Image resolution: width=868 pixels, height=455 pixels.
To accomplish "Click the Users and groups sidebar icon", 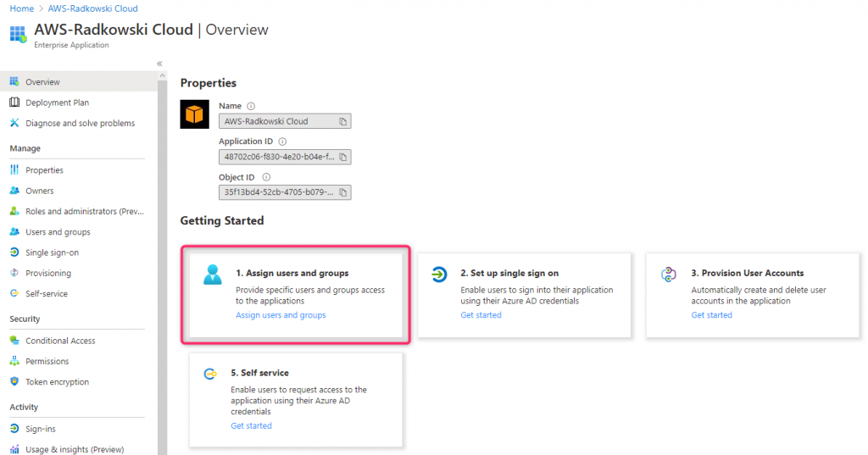I will (14, 231).
